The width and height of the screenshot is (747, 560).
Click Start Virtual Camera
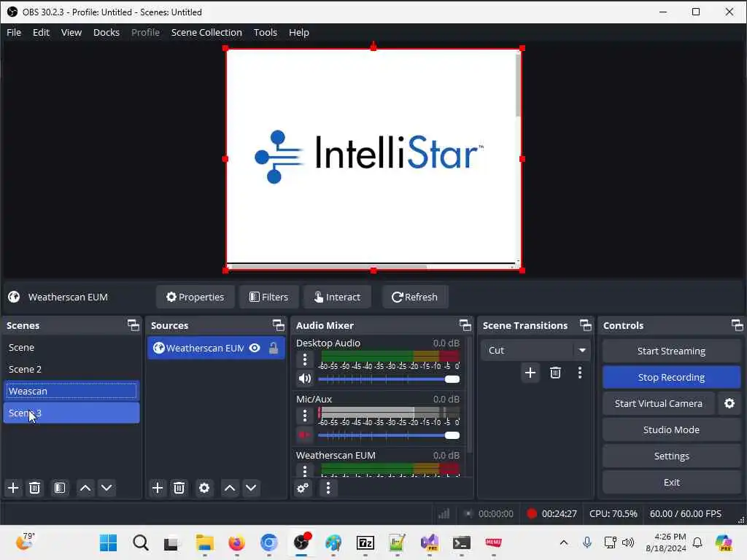click(659, 403)
